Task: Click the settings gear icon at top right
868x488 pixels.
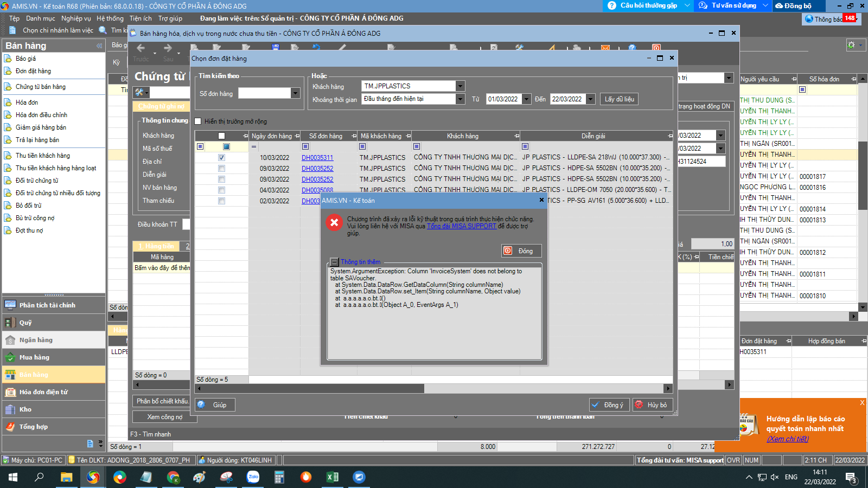Action: pos(851,44)
